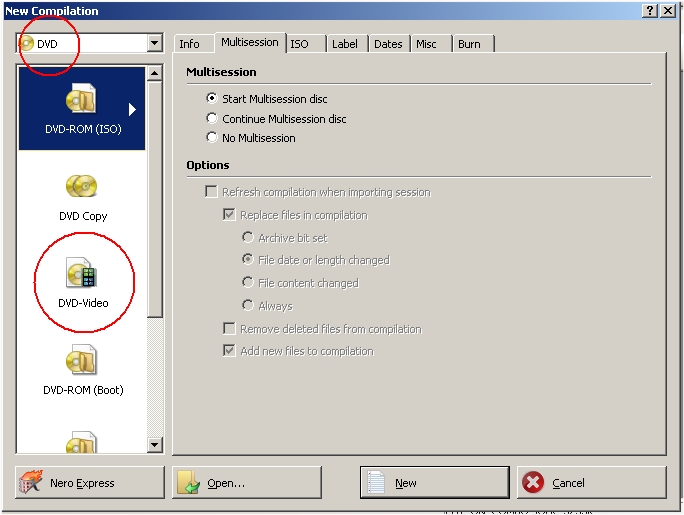The height and width of the screenshot is (515, 684).
Task: Launch Nero Express button
Action: point(90,482)
